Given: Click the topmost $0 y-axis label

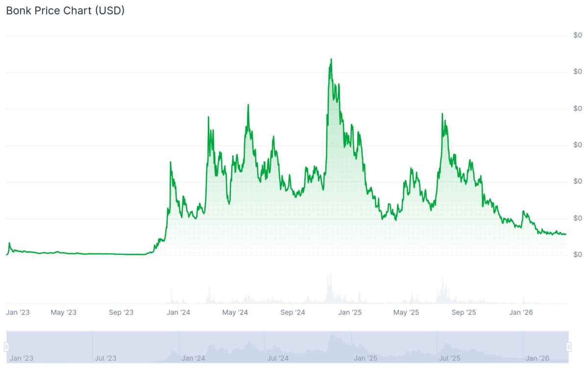Looking at the screenshot, I should (578, 35).
